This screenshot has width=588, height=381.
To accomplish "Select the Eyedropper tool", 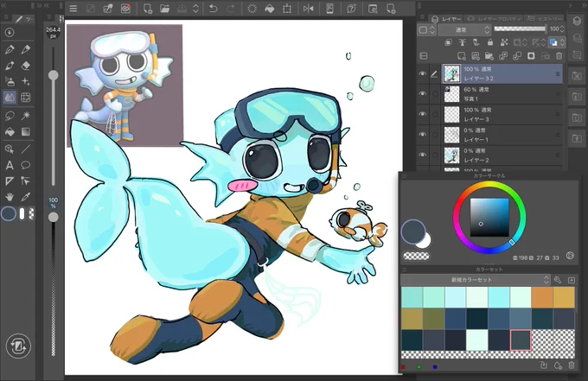I will (x=26, y=197).
